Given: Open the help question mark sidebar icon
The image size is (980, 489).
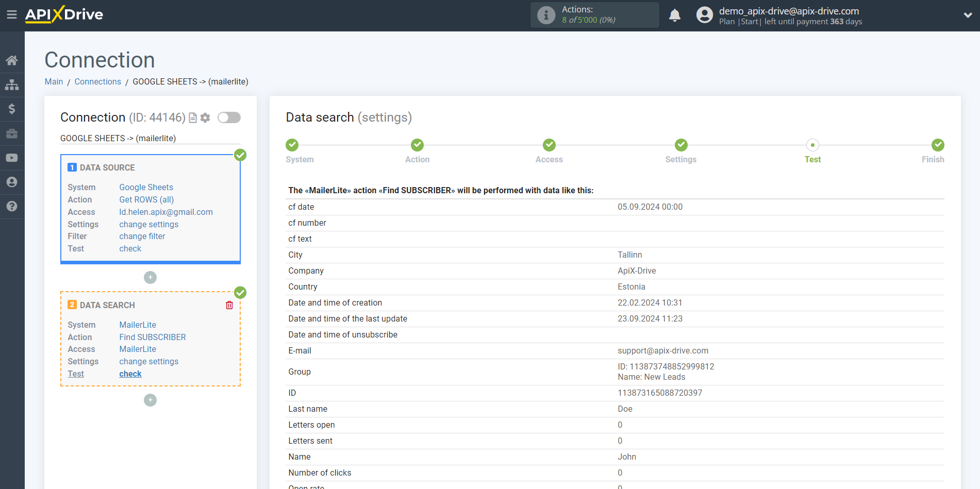Looking at the screenshot, I should click(x=12, y=206).
